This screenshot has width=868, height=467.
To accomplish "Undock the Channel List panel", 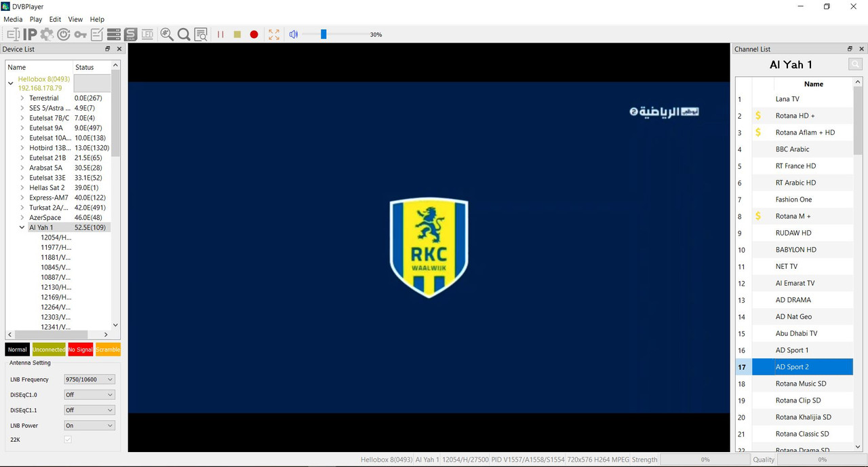I will 850,49.
